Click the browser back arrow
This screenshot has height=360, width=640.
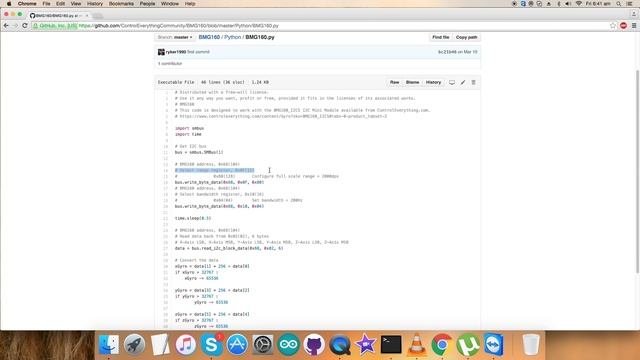[6, 26]
